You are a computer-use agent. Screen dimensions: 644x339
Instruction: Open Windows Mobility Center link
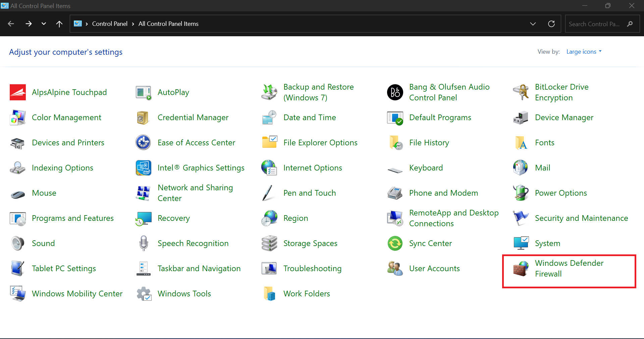tap(77, 294)
